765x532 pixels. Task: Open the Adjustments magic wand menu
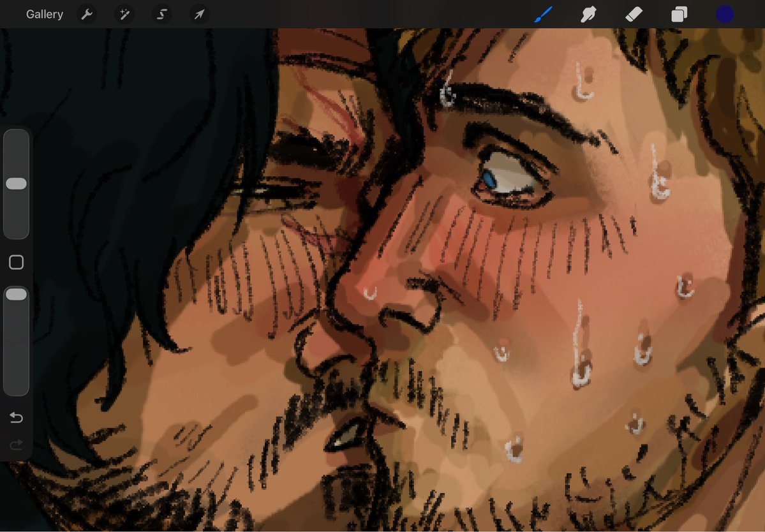coord(124,14)
